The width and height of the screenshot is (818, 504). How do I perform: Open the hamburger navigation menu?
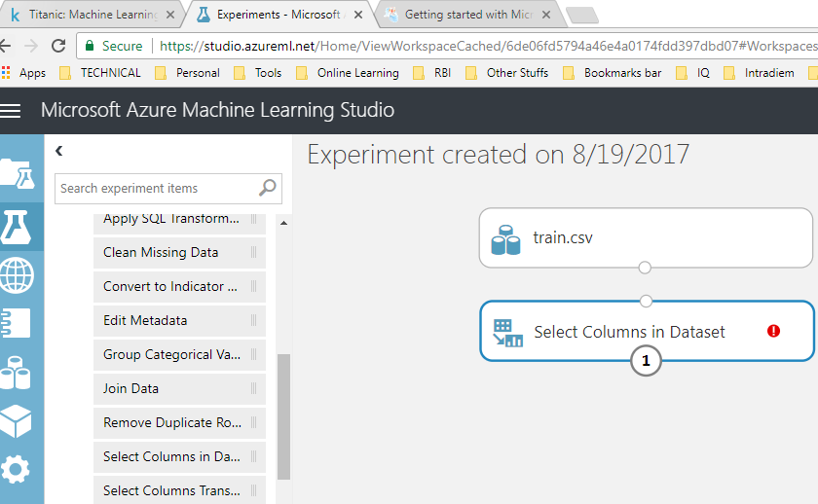(11, 110)
